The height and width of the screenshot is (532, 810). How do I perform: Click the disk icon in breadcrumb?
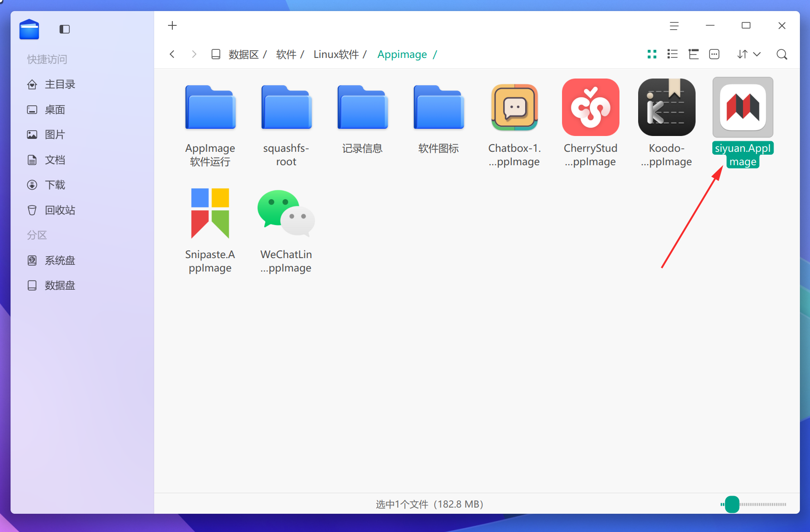pyautogui.click(x=216, y=54)
